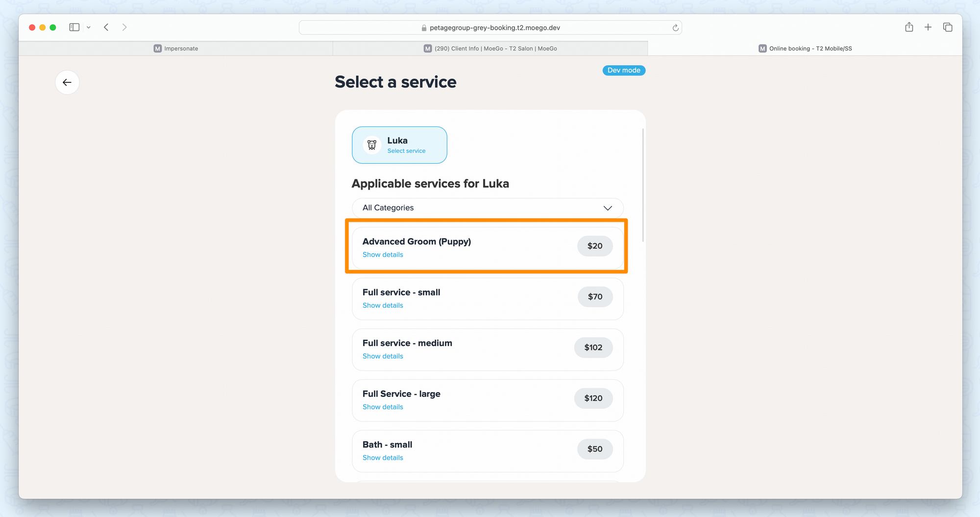Select the $120 Full Service - large price
Image resolution: width=980 pixels, height=517 pixels.
[x=593, y=398]
